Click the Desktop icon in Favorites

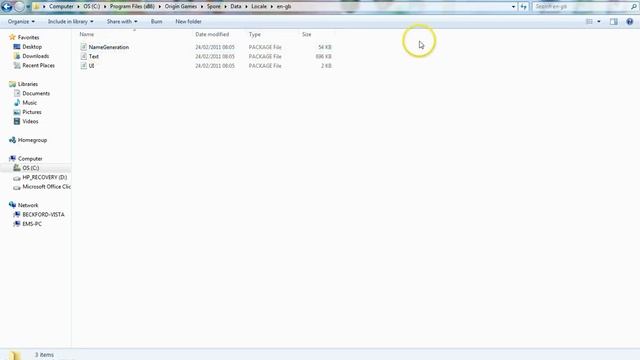(x=17, y=47)
